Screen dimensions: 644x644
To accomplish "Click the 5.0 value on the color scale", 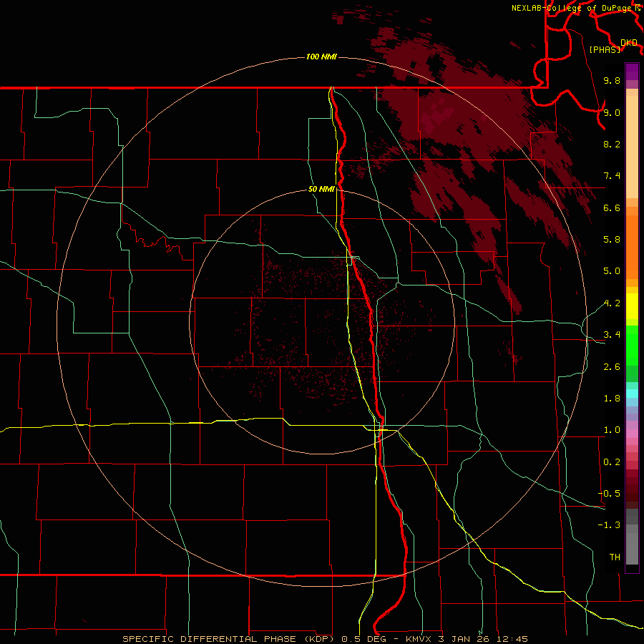I will click(612, 271).
